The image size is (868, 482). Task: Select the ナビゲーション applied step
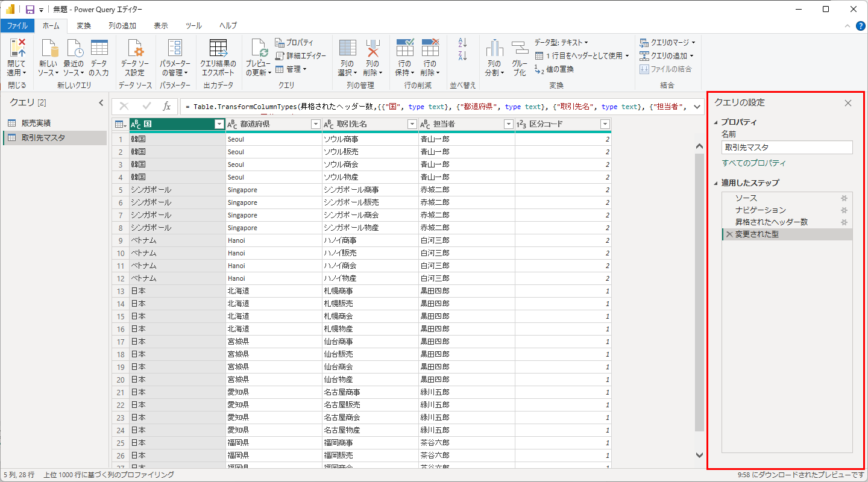[787, 210]
